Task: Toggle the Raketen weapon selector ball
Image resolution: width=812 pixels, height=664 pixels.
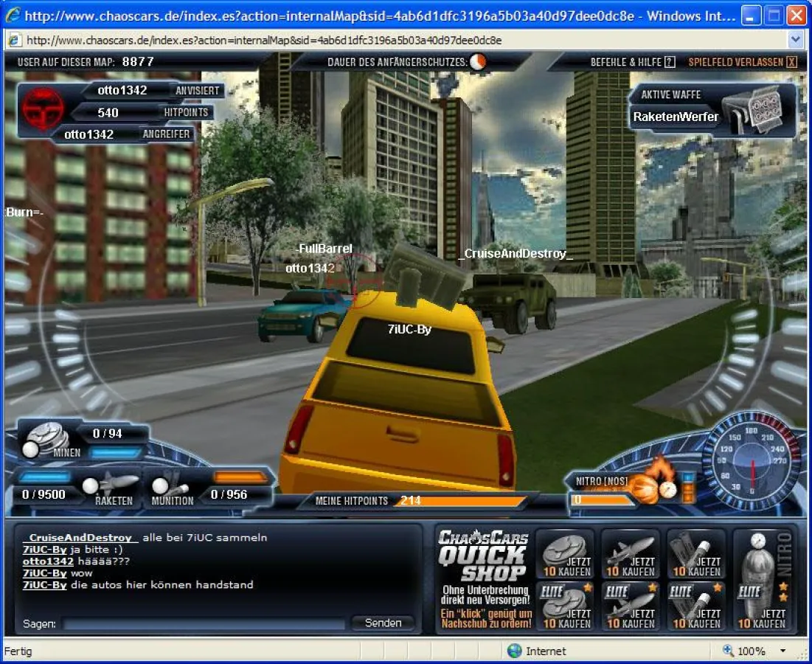Action: click(x=90, y=486)
